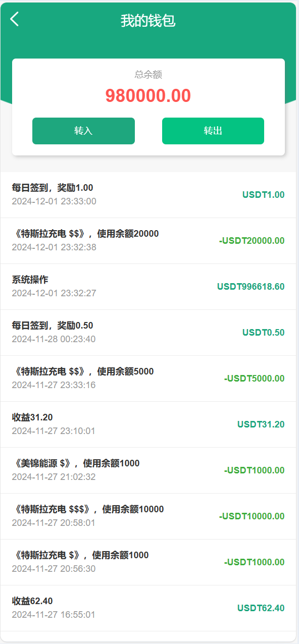Open the 收益31.20 income record
The height and width of the screenshot is (644, 299).
click(148, 424)
